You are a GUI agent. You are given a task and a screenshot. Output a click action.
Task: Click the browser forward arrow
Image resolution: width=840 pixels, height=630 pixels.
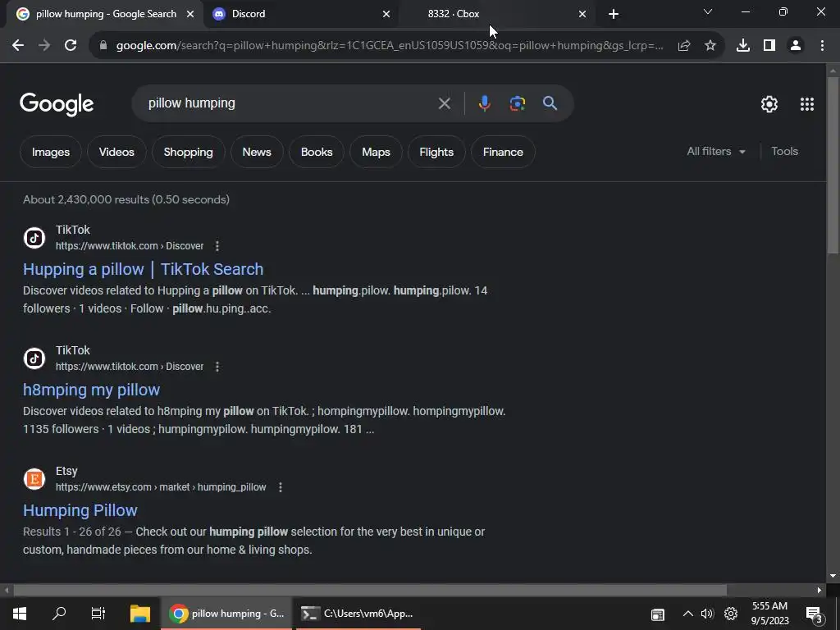tap(44, 46)
